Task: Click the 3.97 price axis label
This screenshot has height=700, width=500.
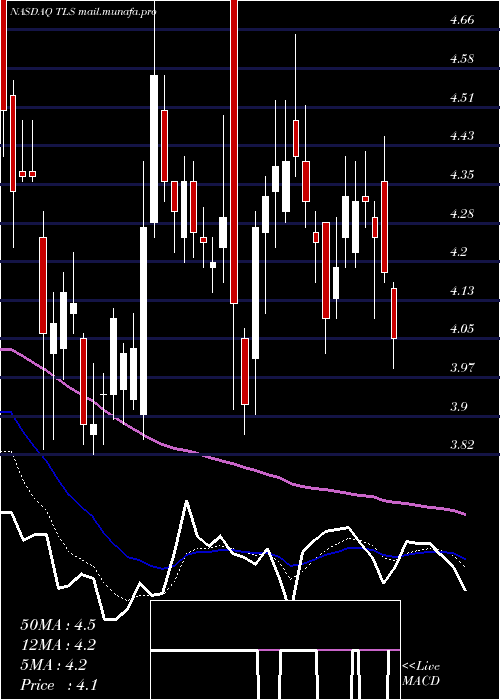Action: 462,368
